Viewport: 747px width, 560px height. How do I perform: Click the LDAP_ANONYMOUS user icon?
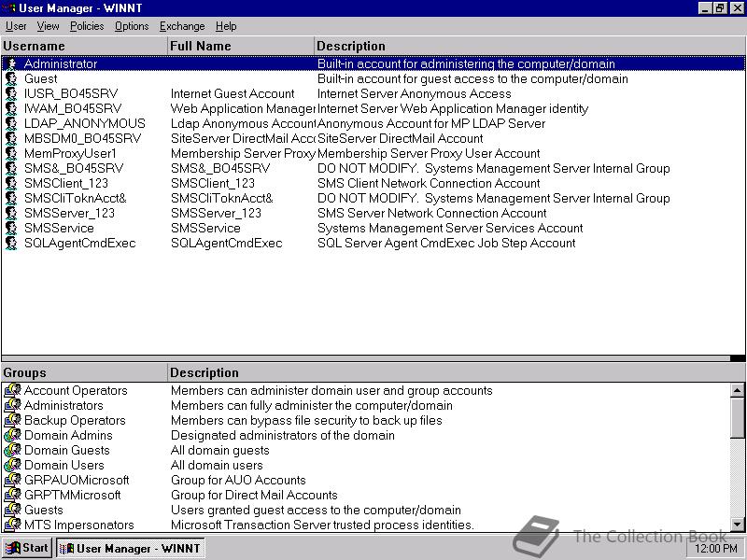pos(11,123)
